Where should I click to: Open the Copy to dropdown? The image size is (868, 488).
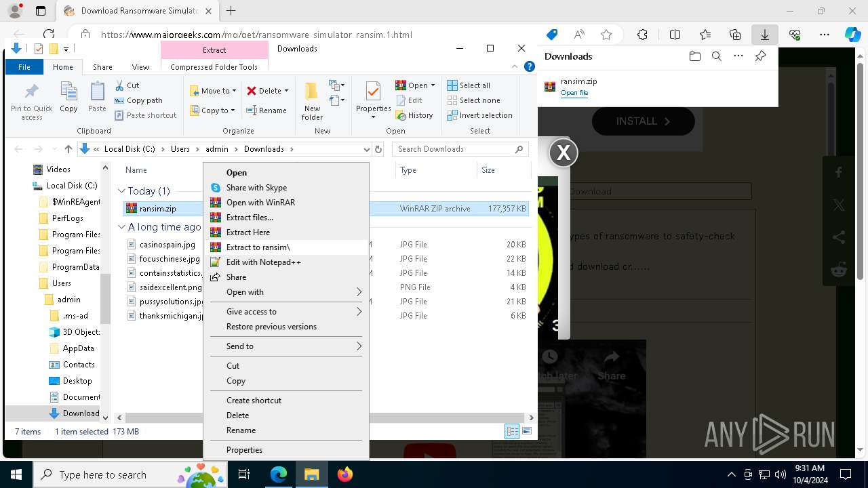(x=213, y=110)
